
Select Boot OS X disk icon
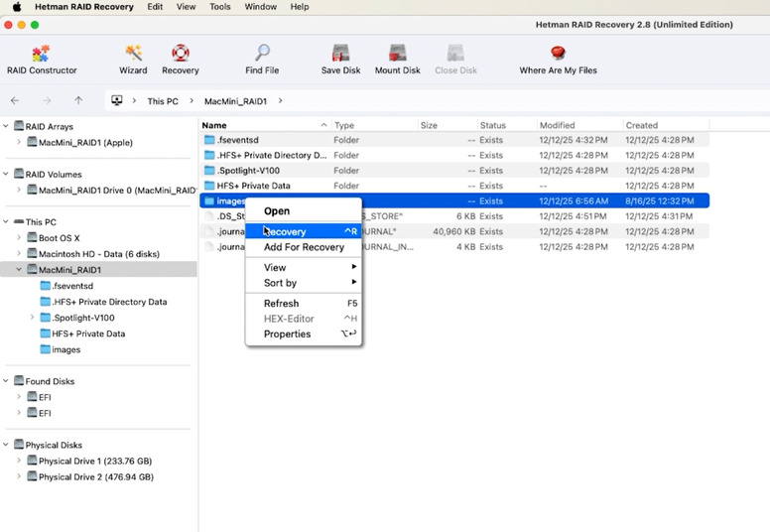pyautogui.click(x=32, y=238)
